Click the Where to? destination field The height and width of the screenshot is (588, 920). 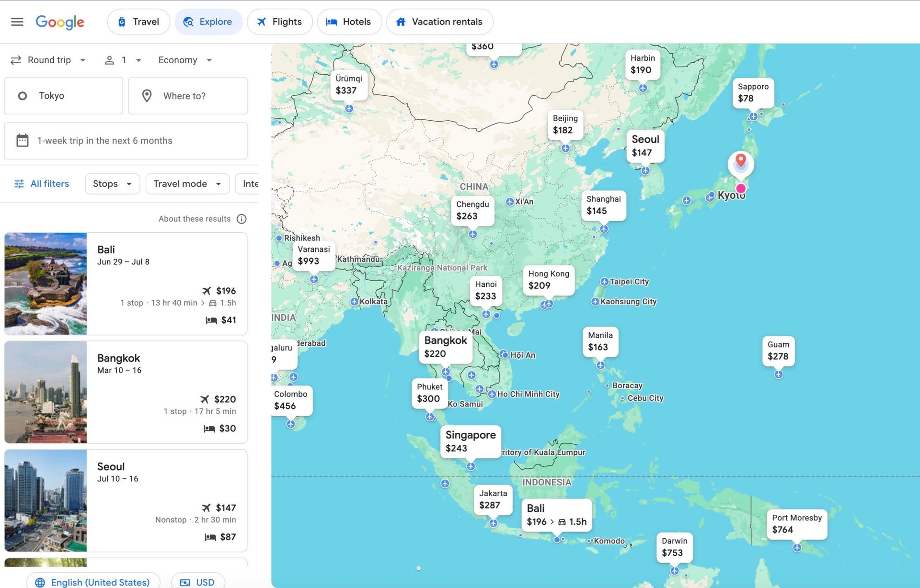click(188, 96)
